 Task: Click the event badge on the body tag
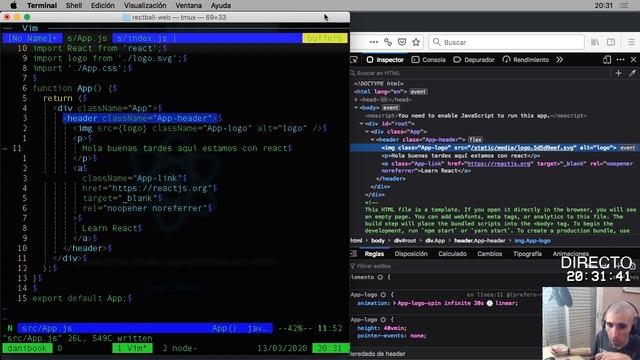[x=391, y=108]
